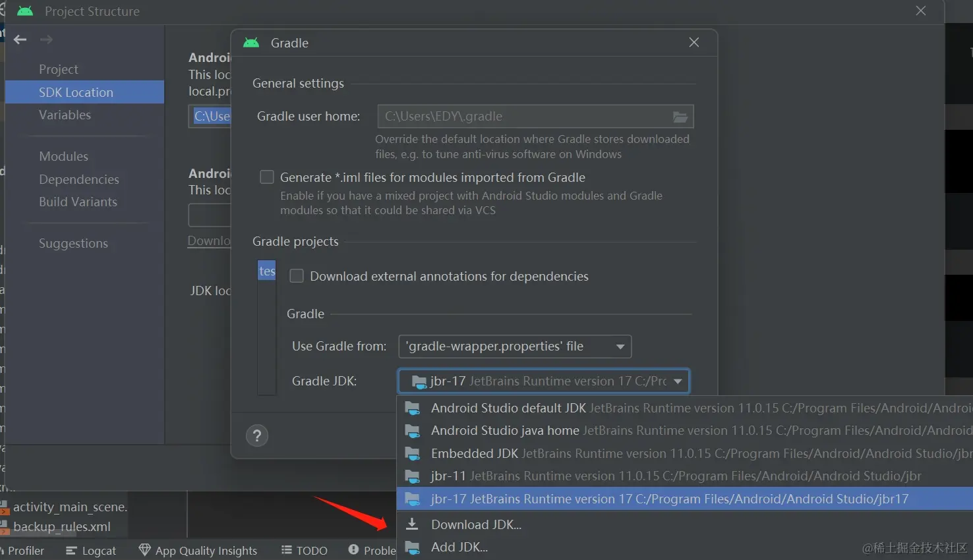
Task: Choose Embedded JDK from the list
Action: [685, 454]
